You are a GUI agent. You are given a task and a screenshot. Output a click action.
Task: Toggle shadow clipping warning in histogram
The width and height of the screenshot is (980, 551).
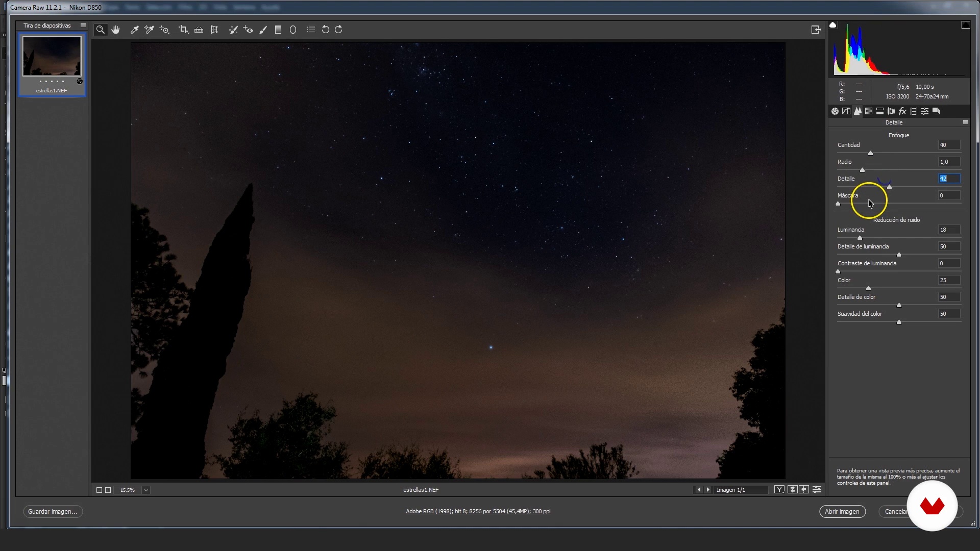[833, 25]
